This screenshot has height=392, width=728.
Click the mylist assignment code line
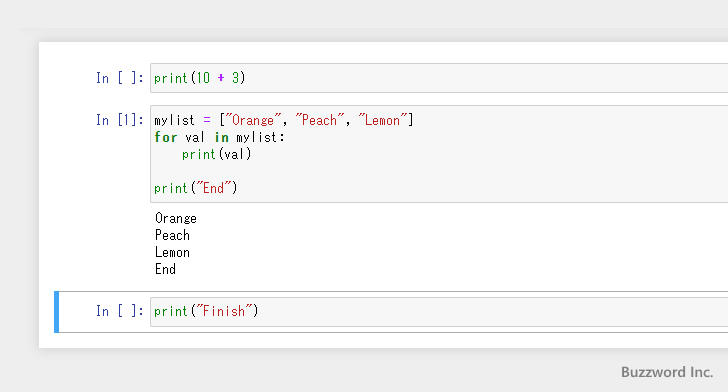(x=284, y=120)
